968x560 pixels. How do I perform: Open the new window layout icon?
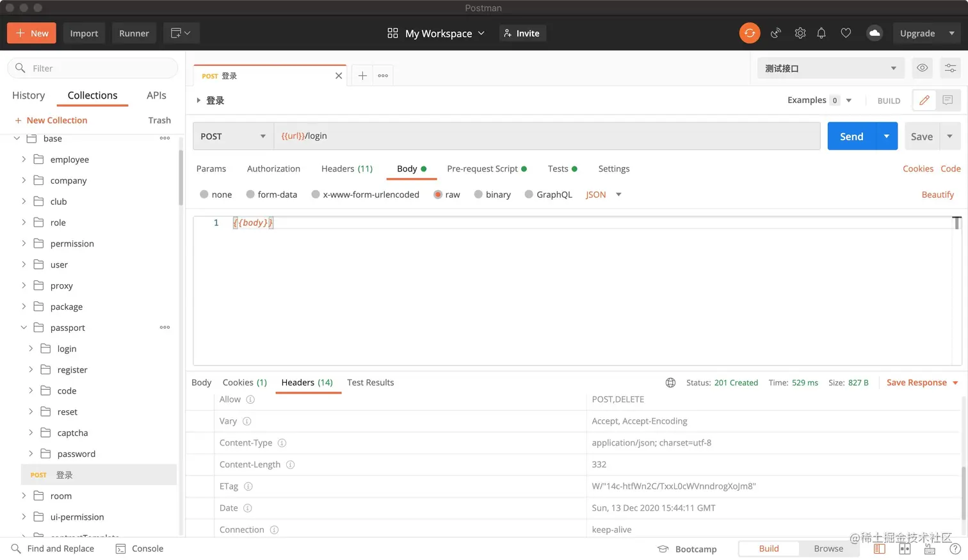(181, 33)
